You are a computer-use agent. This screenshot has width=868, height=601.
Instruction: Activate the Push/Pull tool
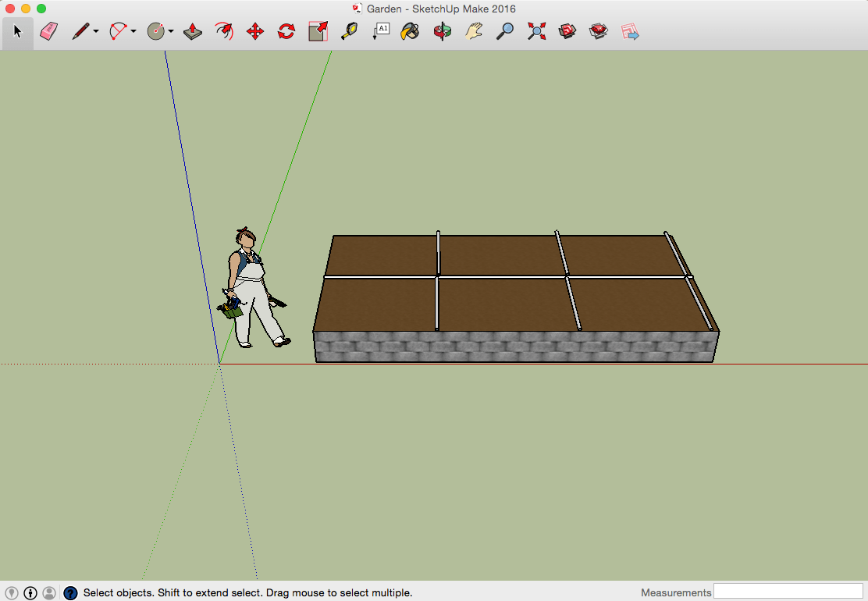click(192, 31)
